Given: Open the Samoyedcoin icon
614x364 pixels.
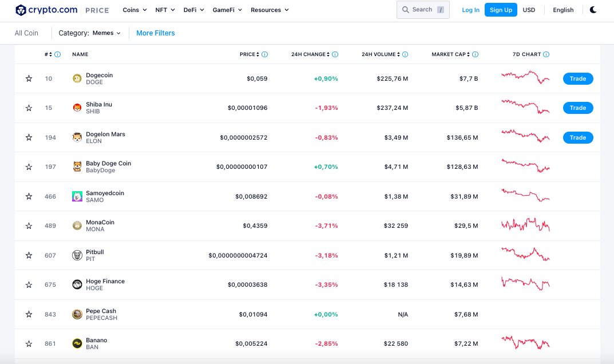Looking at the screenshot, I should pyautogui.click(x=77, y=196).
